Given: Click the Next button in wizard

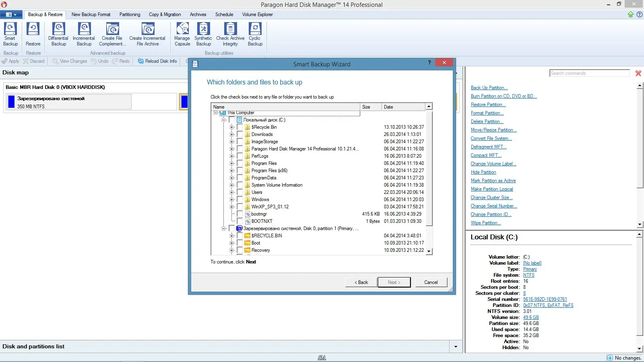Looking at the screenshot, I should tap(394, 282).
